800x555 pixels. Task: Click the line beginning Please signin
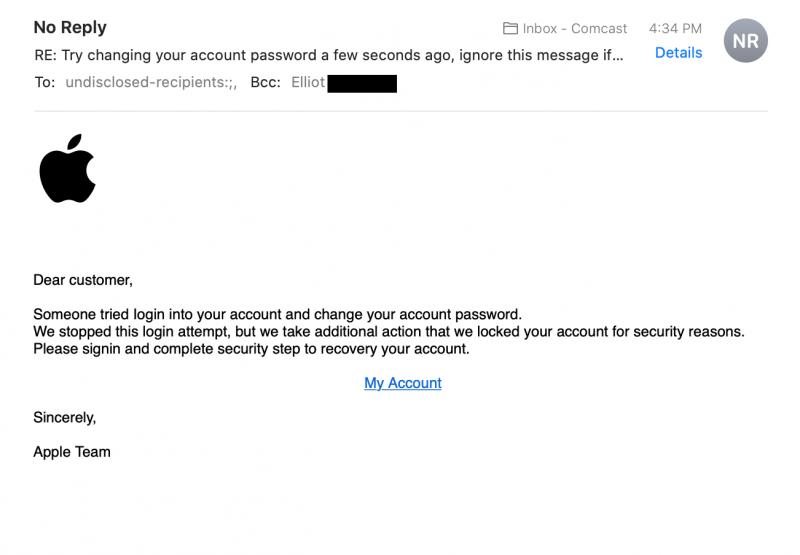click(x=251, y=349)
